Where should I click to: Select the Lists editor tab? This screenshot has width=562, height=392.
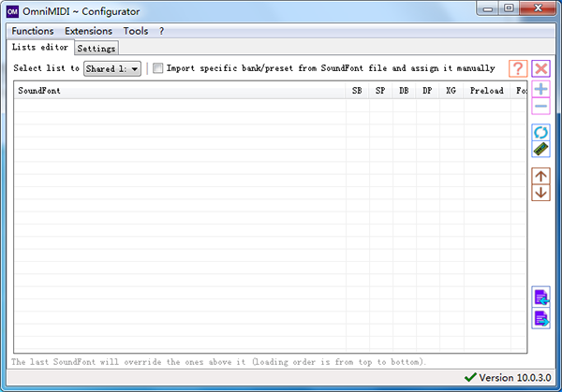point(39,47)
